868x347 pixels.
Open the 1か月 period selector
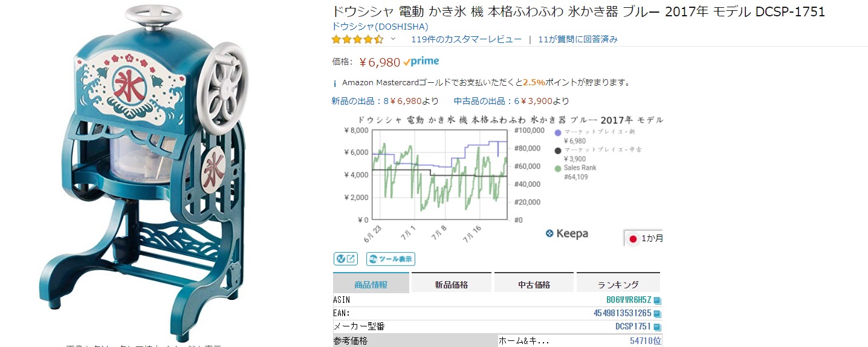tap(644, 238)
